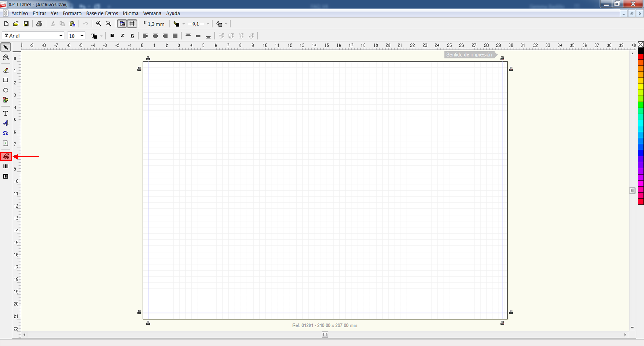644x346 pixels.
Task: Toggle the grid display button
Action: [x=132, y=24]
